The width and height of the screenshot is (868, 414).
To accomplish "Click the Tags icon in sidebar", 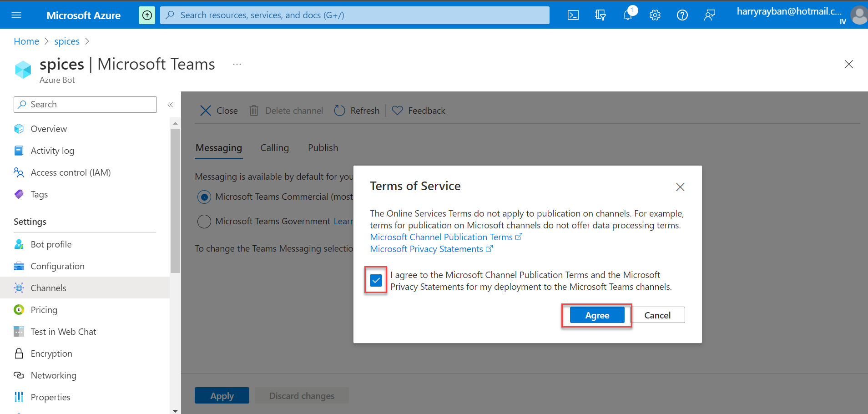I will [x=19, y=194].
